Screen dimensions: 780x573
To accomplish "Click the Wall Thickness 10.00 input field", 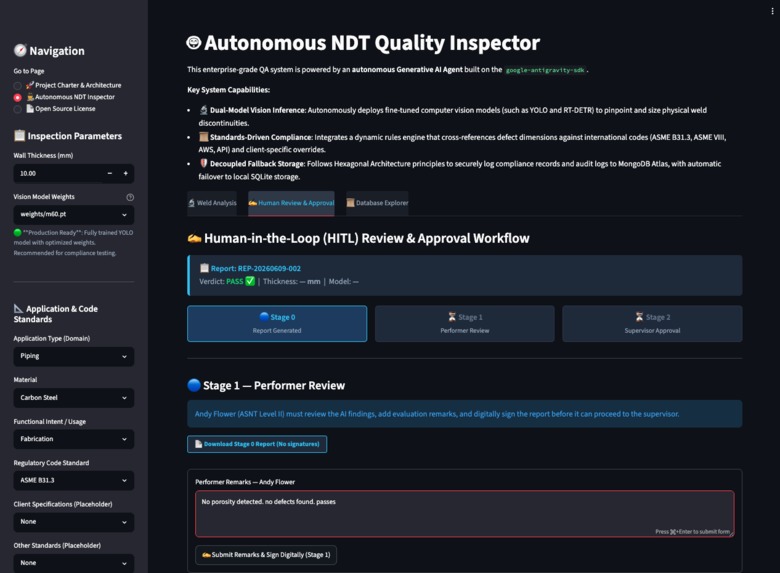I will (58, 173).
